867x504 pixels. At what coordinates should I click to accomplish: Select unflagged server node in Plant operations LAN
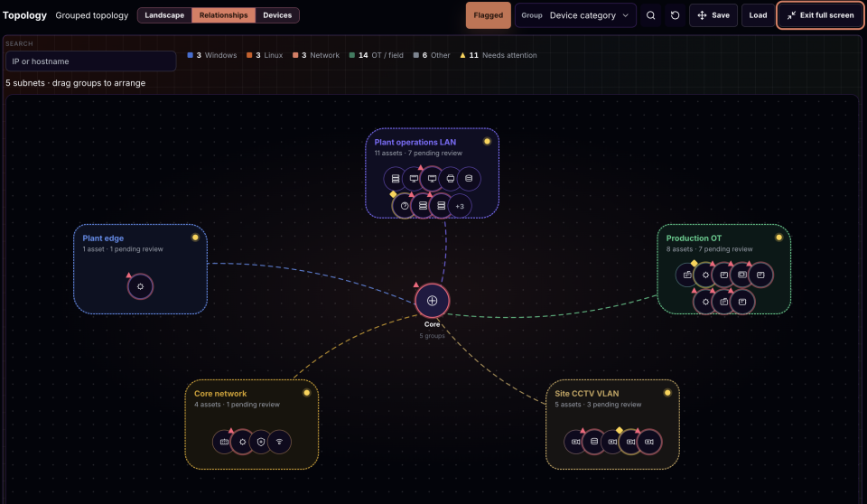tap(396, 179)
